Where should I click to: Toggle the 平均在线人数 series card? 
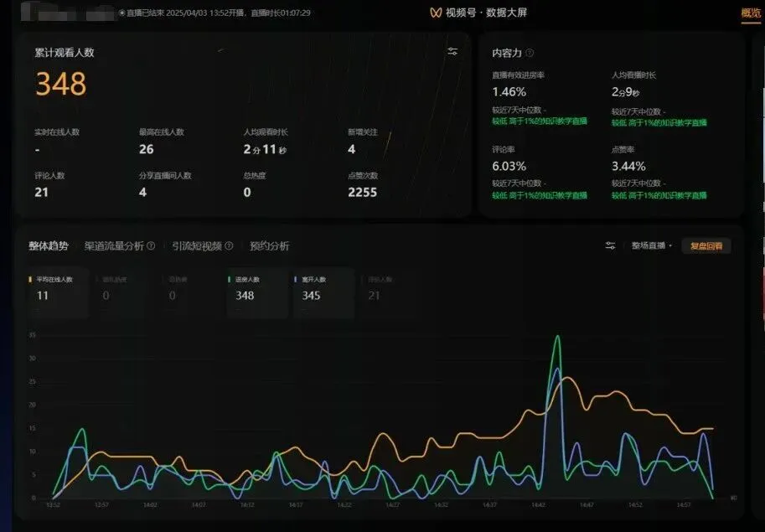(x=58, y=292)
